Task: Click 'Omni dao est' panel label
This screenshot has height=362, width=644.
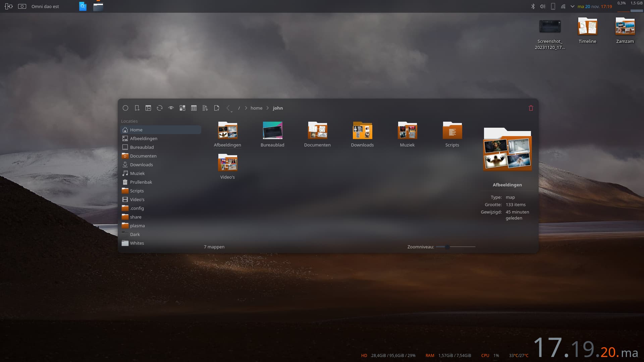Action: (45, 6)
